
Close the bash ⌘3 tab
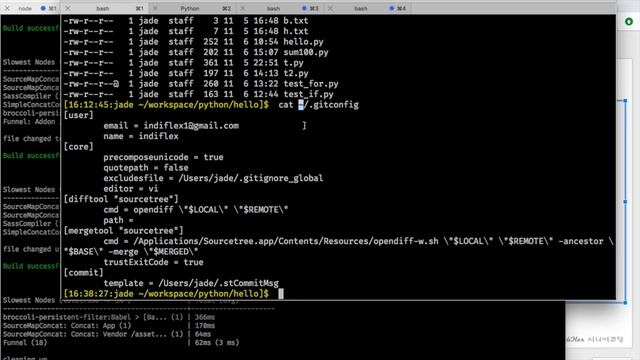coord(243,8)
